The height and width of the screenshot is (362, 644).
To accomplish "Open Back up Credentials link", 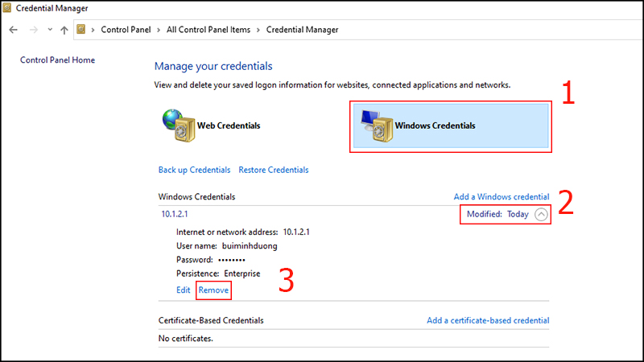I will (x=194, y=170).
